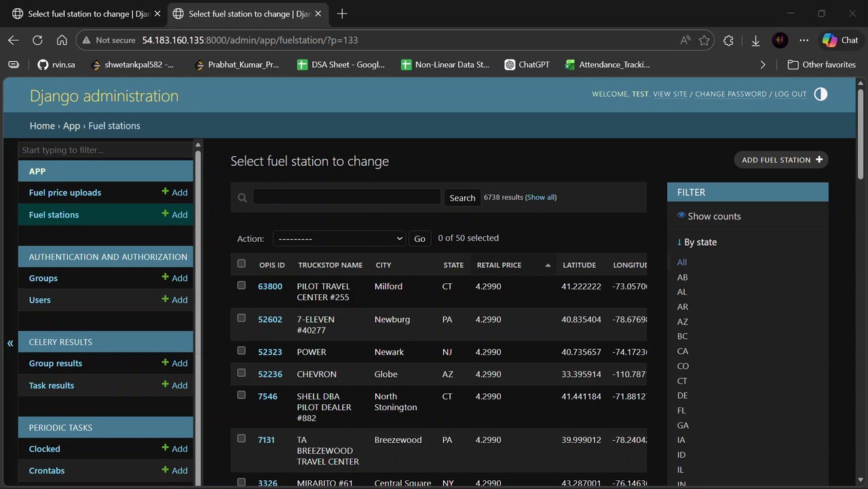Open the browser home page icon
The width and height of the screenshot is (868, 489).
(x=62, y=40)
